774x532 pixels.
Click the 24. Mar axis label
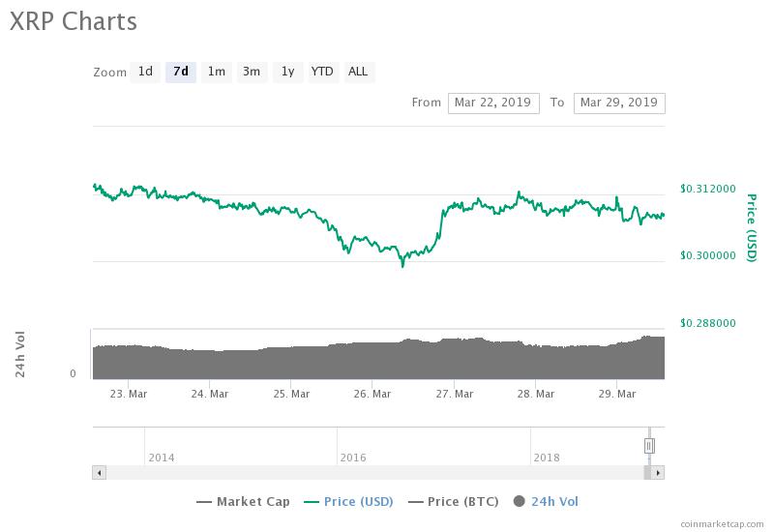click(210, 394)
